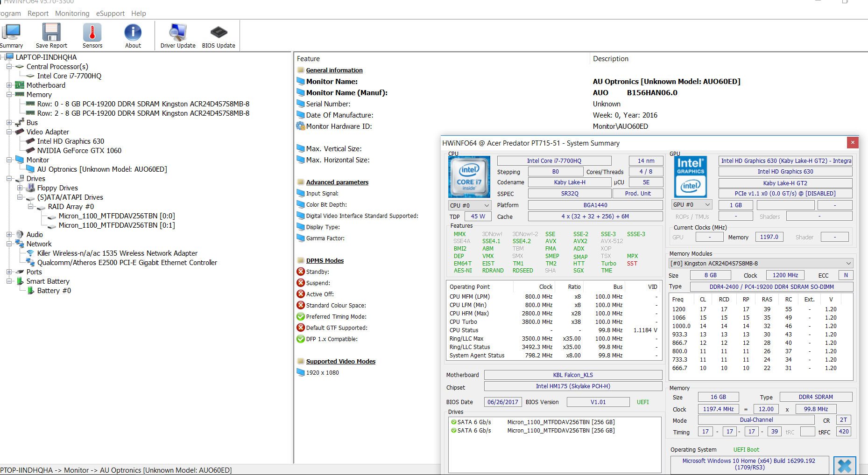Screen dimensions: 868x475
Task: Select Micron_1100 drive [0:0] in tree
Action: 117,216
